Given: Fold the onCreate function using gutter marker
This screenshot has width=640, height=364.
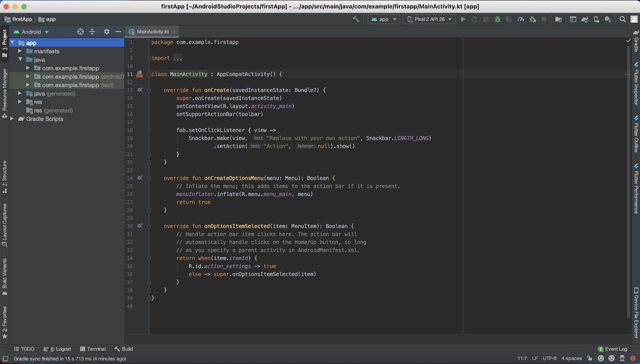Looking at the screenshot, I should (149, 90).
